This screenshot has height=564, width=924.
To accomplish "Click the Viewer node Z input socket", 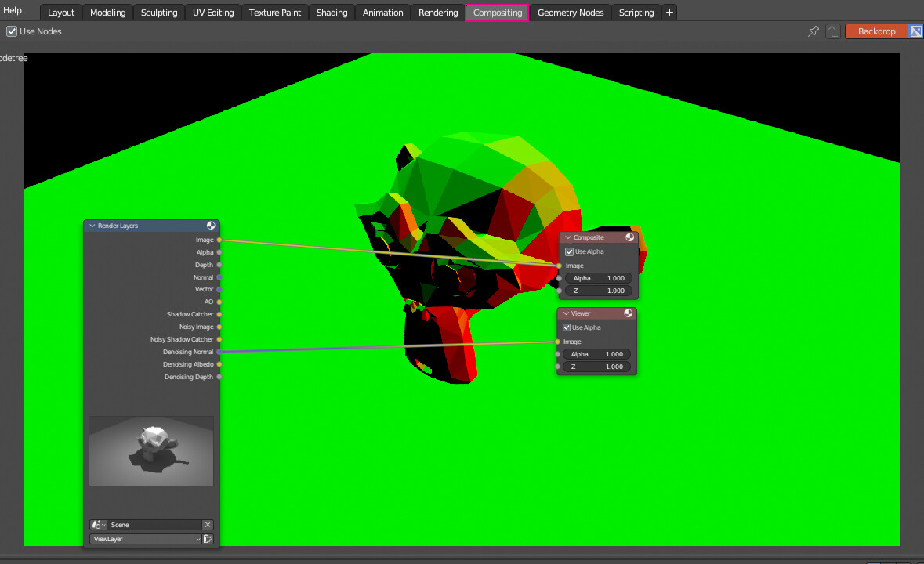I will [x=557, y=366].
